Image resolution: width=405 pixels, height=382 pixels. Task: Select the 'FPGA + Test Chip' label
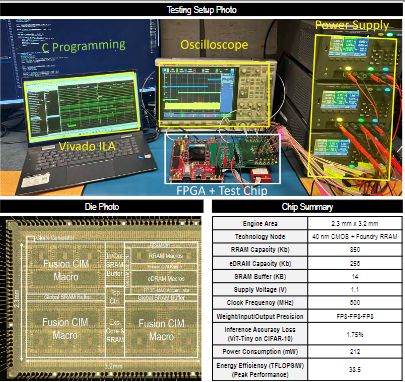point(222,190)
